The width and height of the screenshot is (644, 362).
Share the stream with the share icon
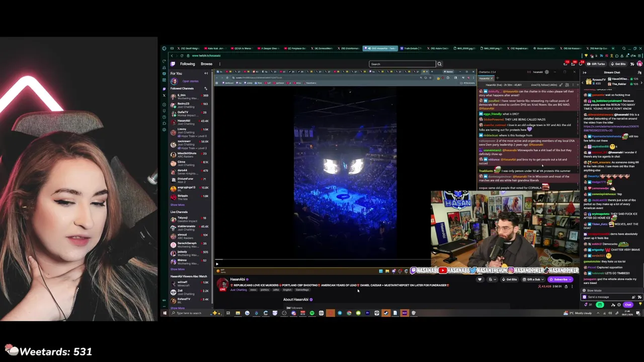point(566,287)
